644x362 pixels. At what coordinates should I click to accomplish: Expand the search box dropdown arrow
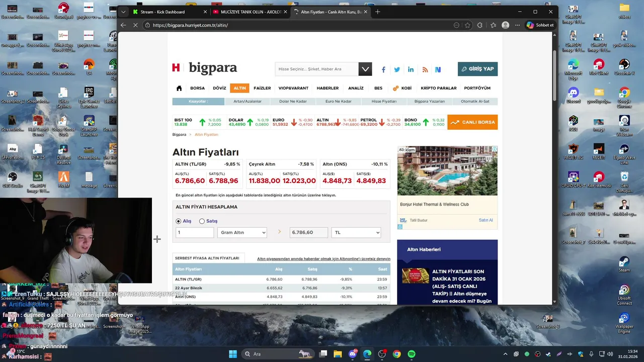tap(365, 69)
